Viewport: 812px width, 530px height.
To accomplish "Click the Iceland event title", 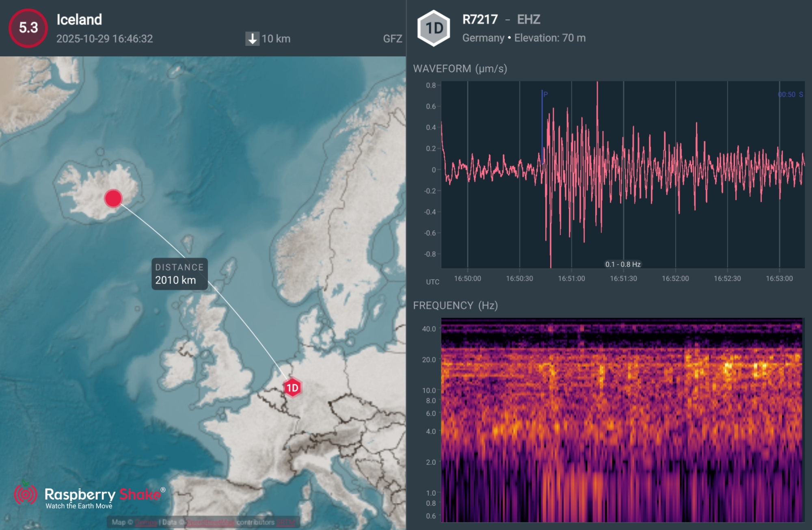I will click(79, 19).
